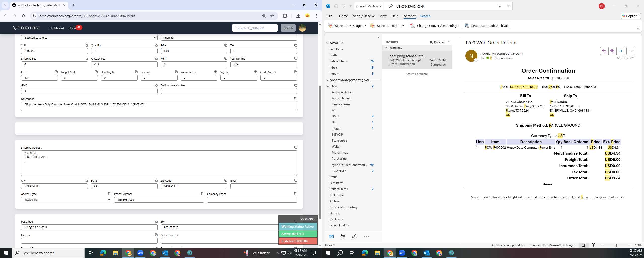
Task: Click Search button for PO number
Action: pos(288,28)
